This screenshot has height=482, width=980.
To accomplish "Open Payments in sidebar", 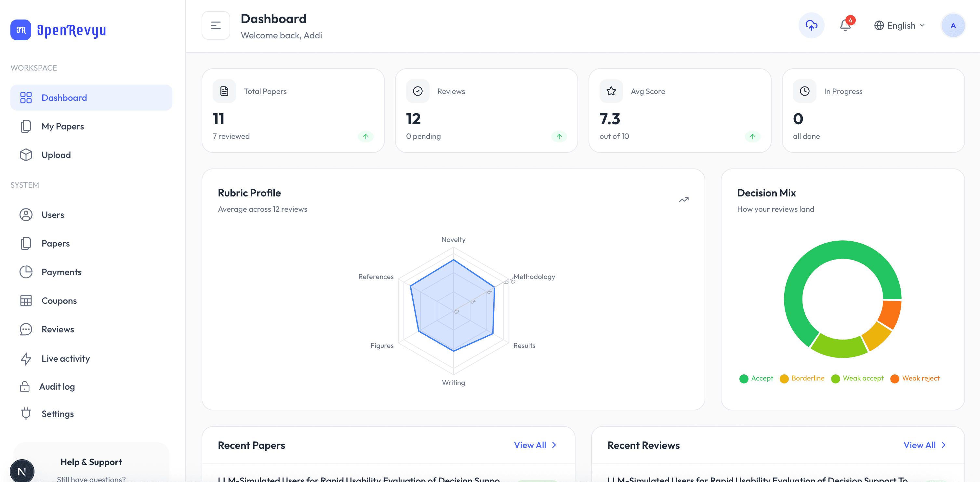I will point(91,272).
